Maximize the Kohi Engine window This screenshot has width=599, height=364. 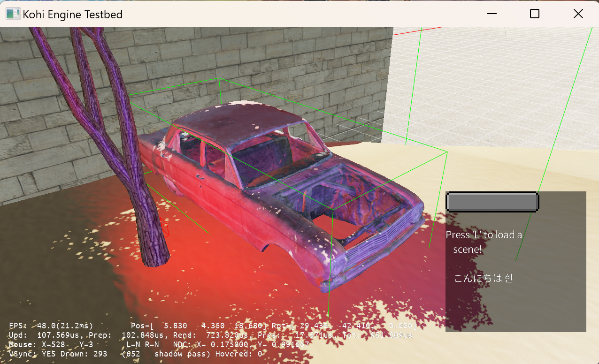click(x=534, y=14)
